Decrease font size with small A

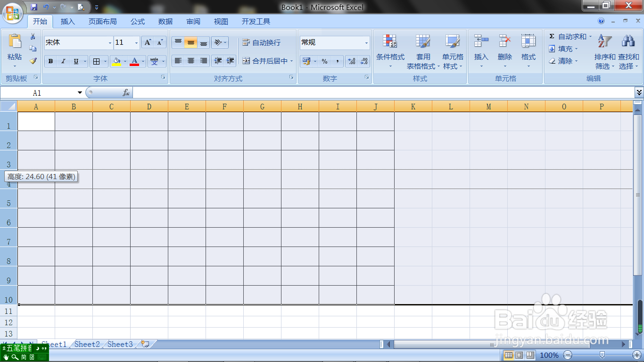pyautogui.click(x=160, y=42)
